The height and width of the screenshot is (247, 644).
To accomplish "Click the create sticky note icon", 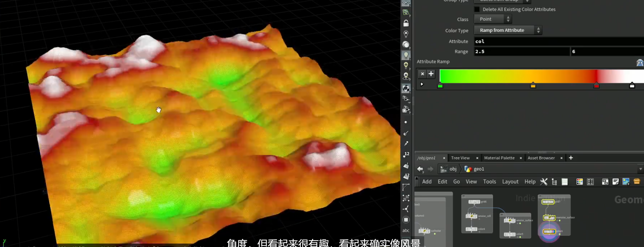I will [616, 182].
